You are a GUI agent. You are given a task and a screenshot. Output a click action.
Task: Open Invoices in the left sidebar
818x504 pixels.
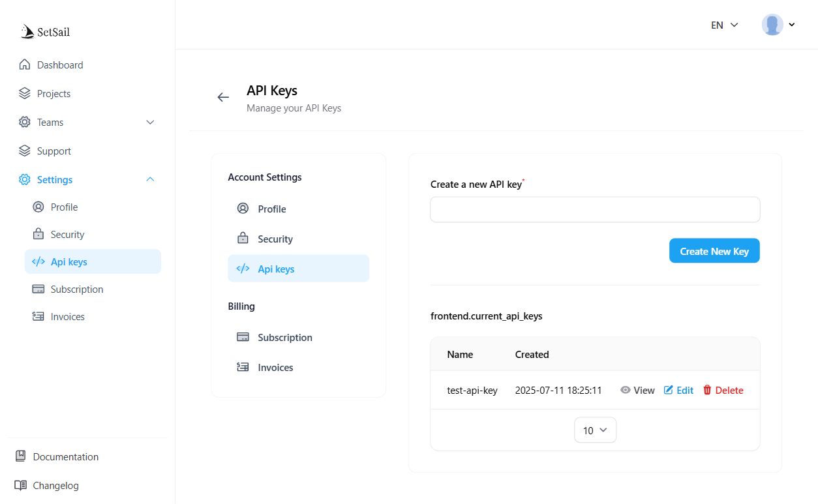click(67, 317)
